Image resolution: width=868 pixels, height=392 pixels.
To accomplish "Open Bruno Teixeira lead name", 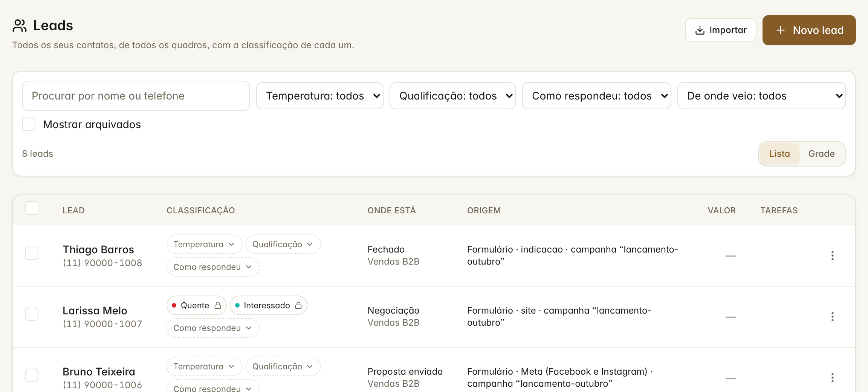I will click(99, 372).
